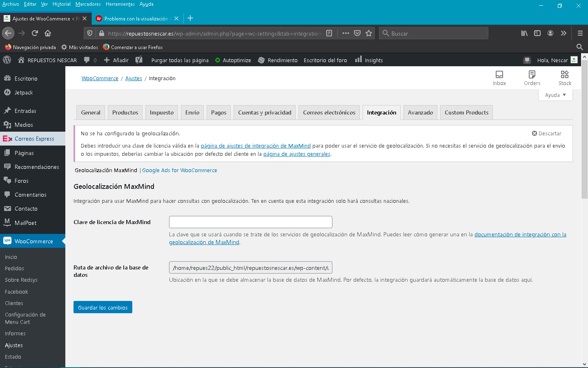Click the Buscar search box
The height and width of the screenshot is (368, 588).
pos(434,33)
